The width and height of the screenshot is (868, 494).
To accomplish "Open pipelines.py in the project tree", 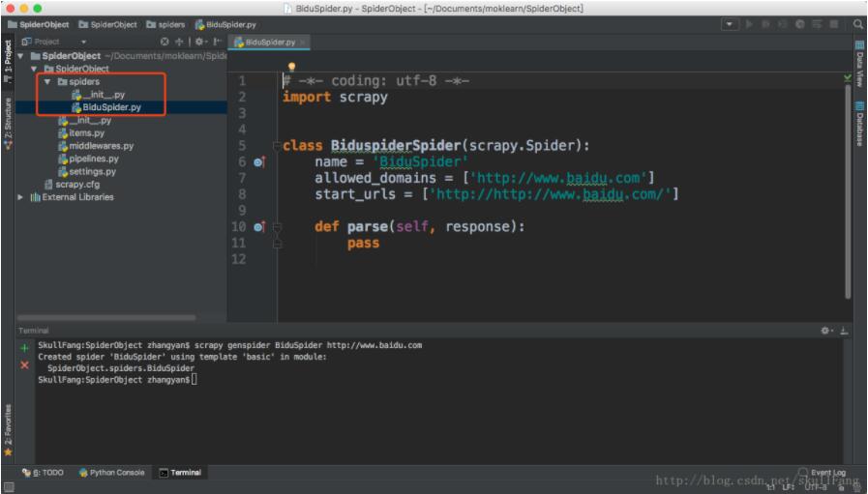I will tap(89, 159).
